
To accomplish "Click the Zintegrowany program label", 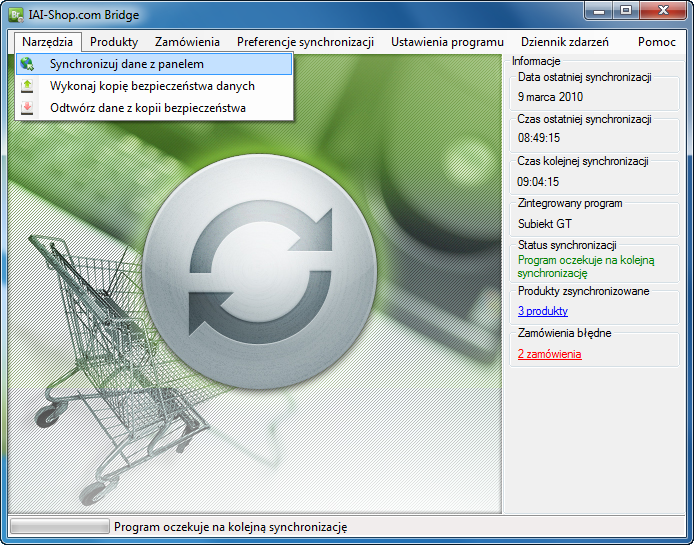I will (x=570, y=204).
